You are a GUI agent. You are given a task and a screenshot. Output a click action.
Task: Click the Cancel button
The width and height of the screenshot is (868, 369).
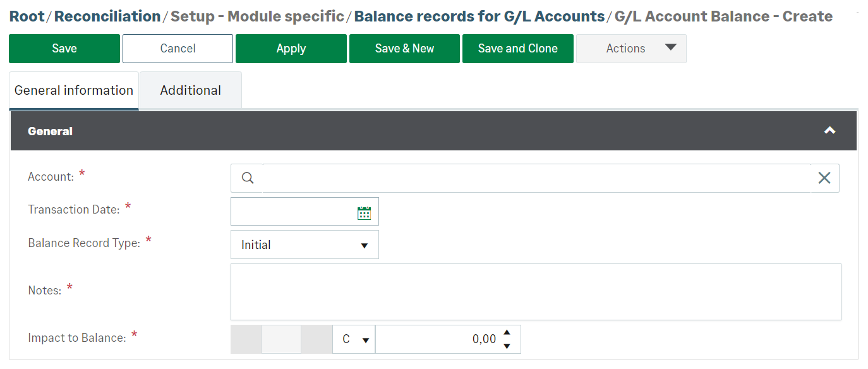(178, 49)
